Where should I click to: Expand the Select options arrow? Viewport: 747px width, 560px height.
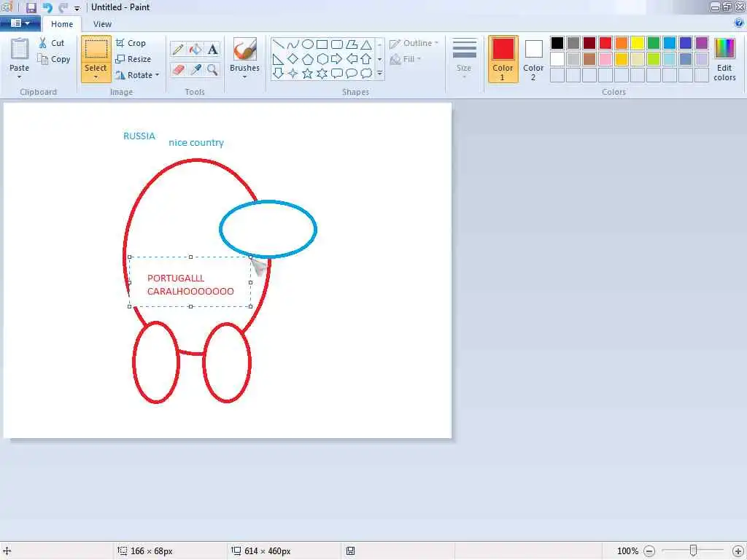click(x=96, y=77)
